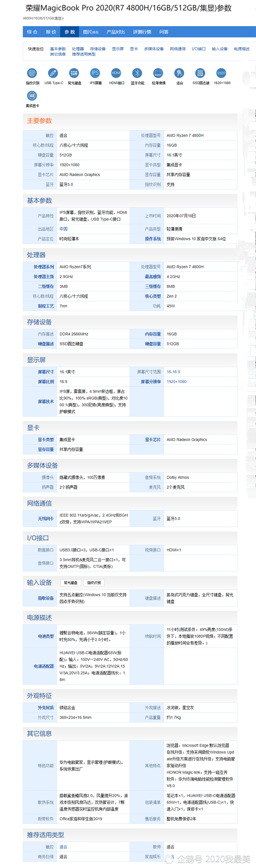Switch to the 综合 tab
The width and height of the screenshot is (256, 868).
coord(32,32)
